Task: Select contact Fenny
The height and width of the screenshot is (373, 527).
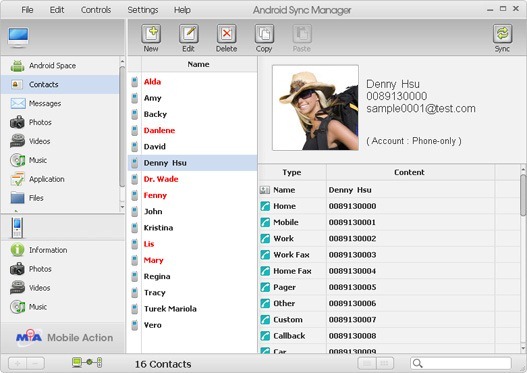Action: click(192, 195)
